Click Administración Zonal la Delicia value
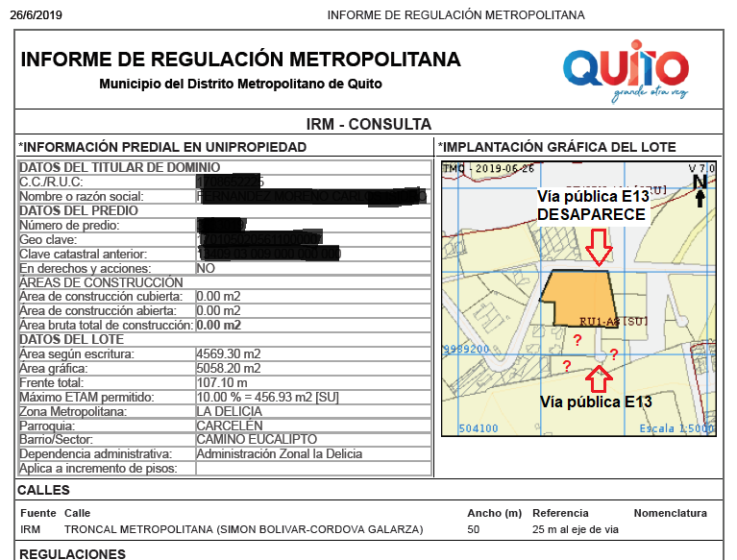The height and width of the screenshot is (560, 737). (x=280, y=453)
